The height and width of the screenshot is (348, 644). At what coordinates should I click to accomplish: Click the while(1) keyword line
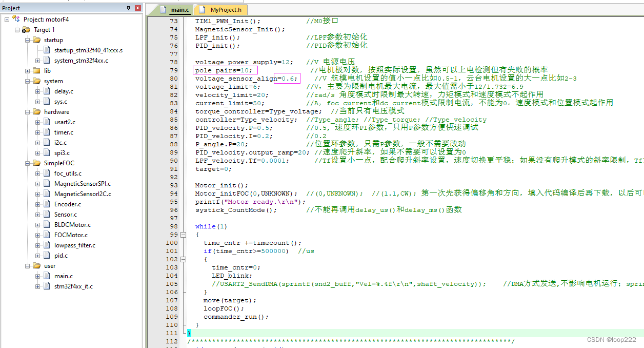click(x=211, y=226)
